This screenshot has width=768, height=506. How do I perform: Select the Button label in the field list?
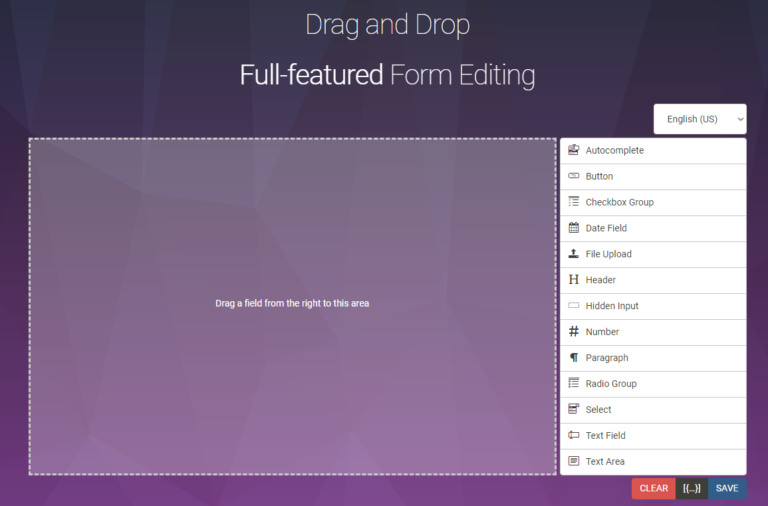(599, 176)
